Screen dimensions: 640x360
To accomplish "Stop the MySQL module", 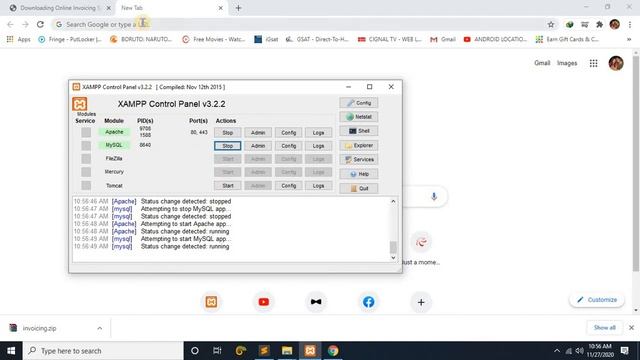I will pyautogui.click(x=227, y=146).
